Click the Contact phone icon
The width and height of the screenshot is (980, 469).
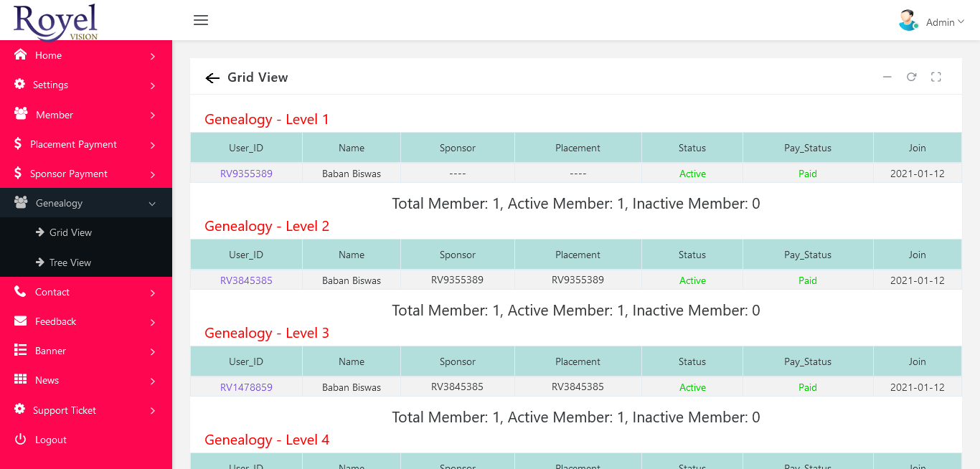coord(20,291)
